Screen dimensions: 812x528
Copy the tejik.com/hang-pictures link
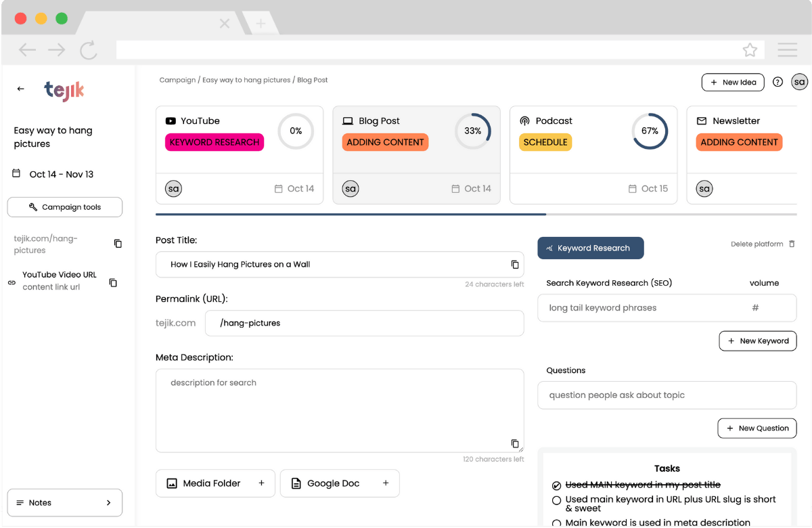pos(118,244)
